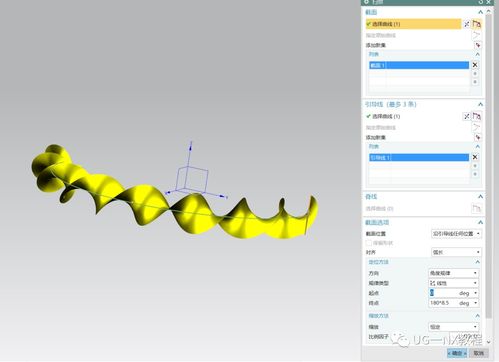Open the orientation direction dropdown
499x362 pixels.
453,273
